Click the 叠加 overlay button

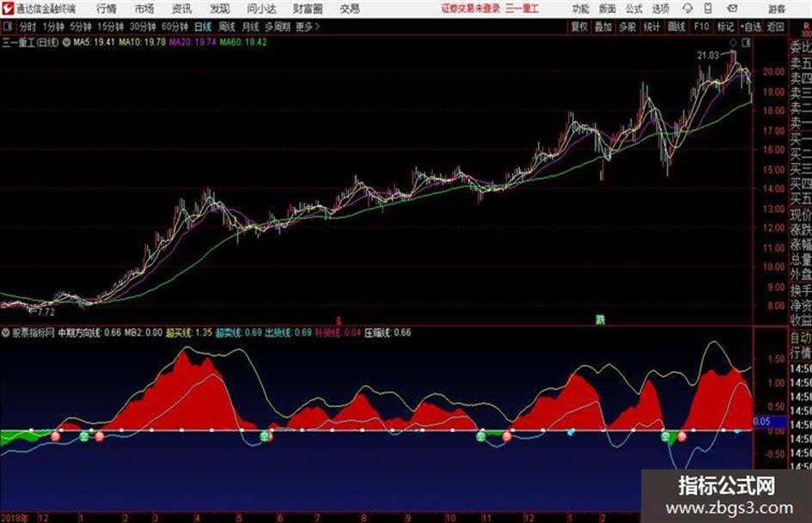(x=603, y=27)
